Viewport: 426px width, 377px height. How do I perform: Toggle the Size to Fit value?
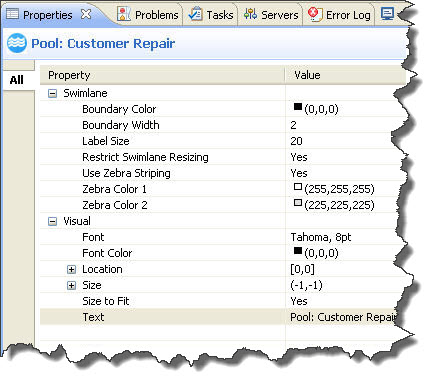point(299,301)
